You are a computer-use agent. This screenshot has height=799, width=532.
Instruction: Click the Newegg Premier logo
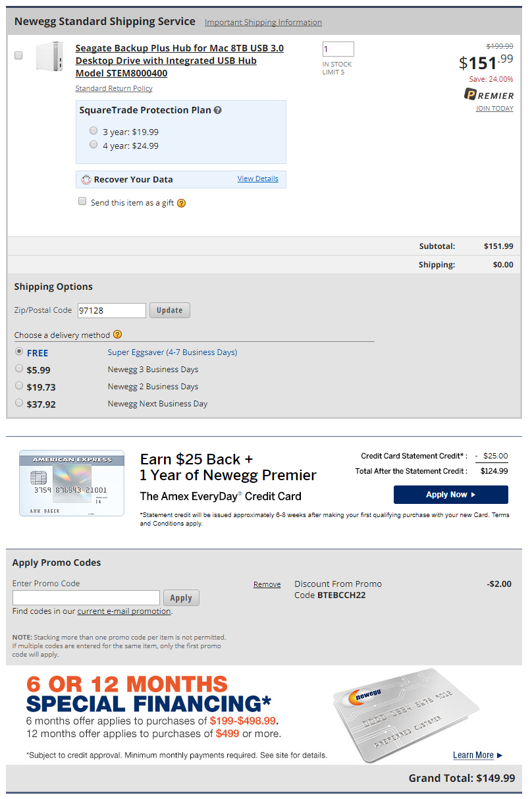tap(489, 95)
